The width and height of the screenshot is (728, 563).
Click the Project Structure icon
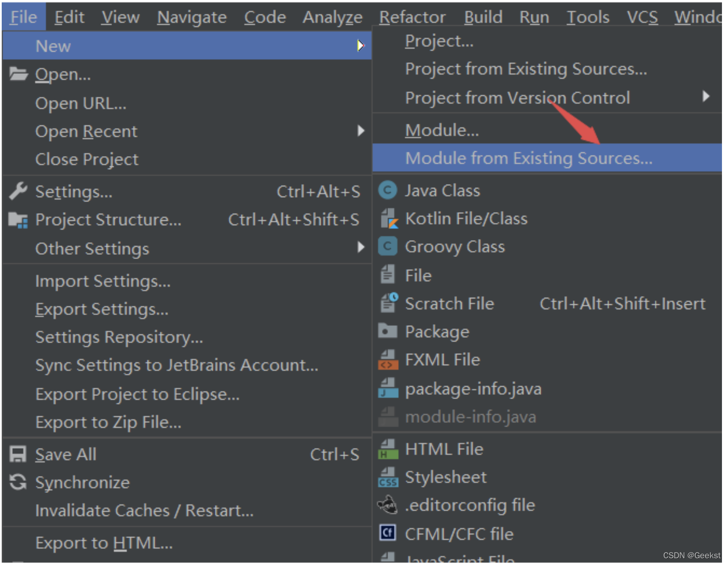[x=18, y=220]
